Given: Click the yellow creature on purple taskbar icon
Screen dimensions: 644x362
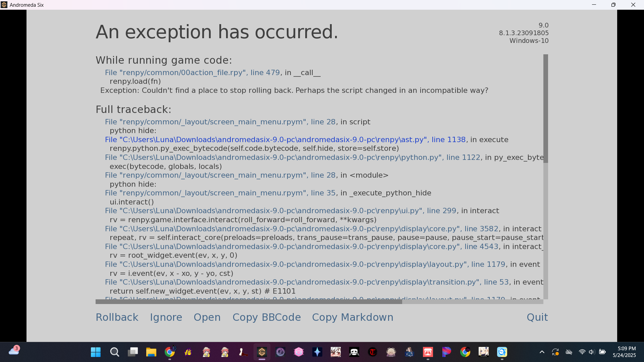Looking at the screenshot, I should pyautogui.click(x=188, y=352).
